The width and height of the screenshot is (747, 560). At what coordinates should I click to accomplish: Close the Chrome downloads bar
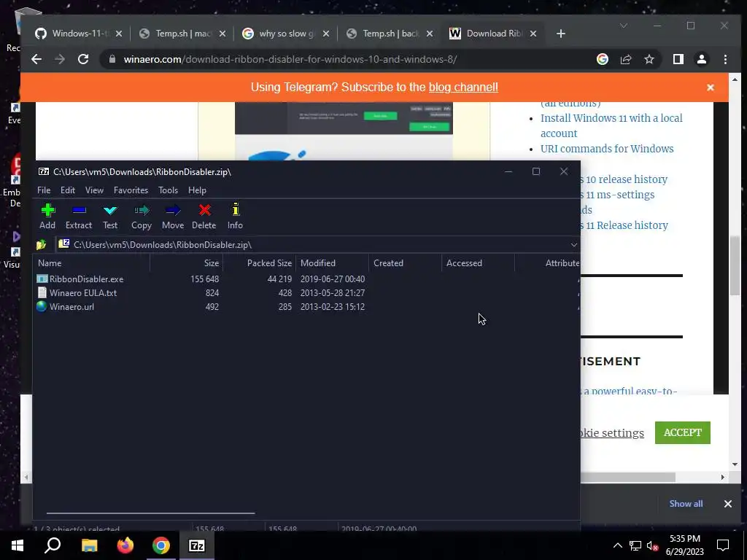(x=727, y=504)
